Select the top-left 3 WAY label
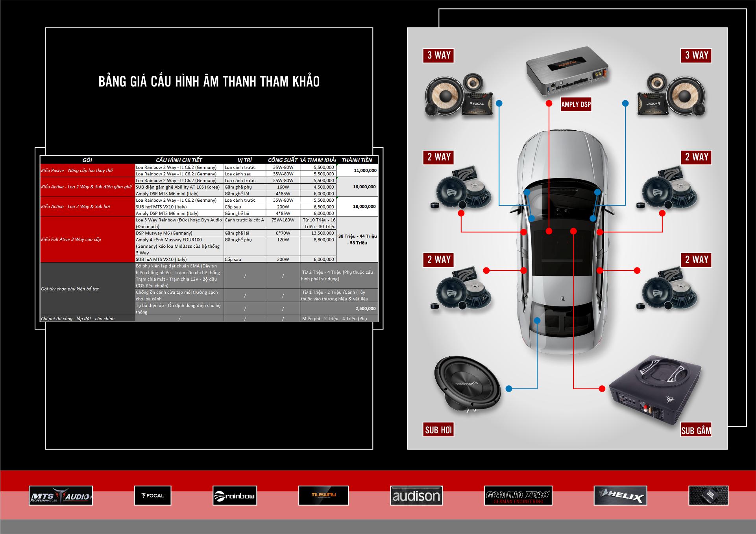The image size is (756, 534). click(439, 55)
